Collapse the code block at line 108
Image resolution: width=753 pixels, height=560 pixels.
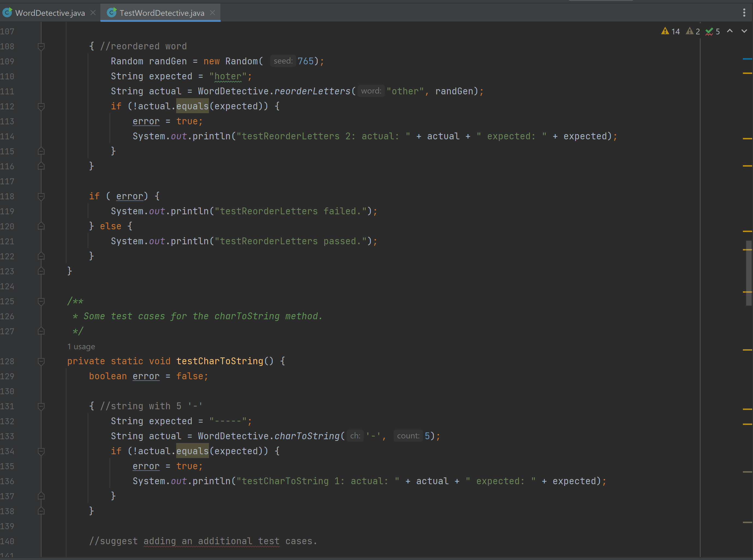(x=41, y=46)
